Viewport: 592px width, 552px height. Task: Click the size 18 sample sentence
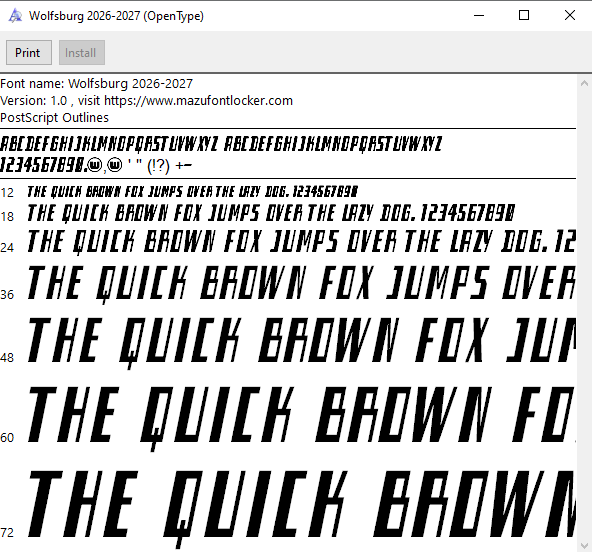[x=271, y=213]
